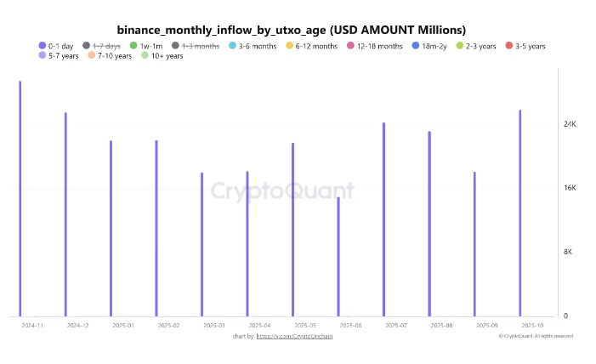Click the chart title text
596x364 pixels.
[x=291, y=30]
